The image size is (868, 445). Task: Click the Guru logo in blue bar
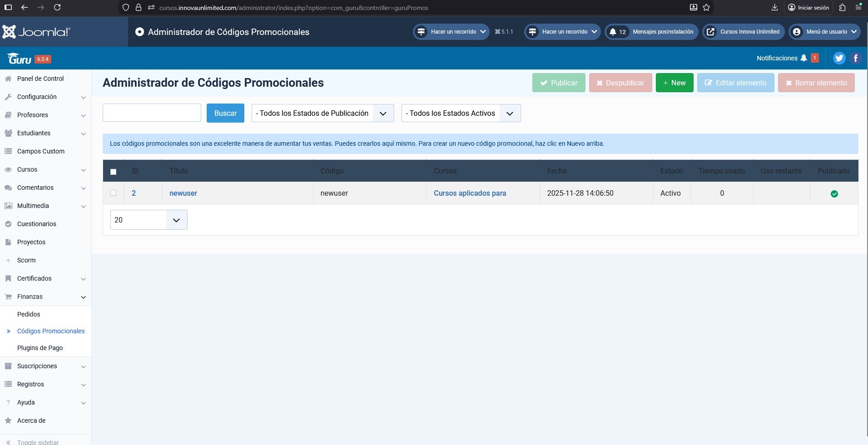(19, 59)
